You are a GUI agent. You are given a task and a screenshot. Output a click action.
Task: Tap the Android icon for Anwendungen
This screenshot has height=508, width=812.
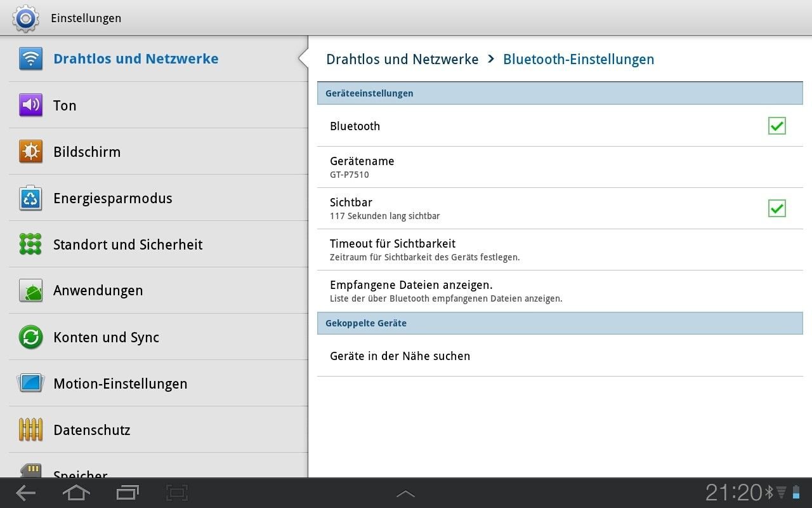(x=30, y=291)
